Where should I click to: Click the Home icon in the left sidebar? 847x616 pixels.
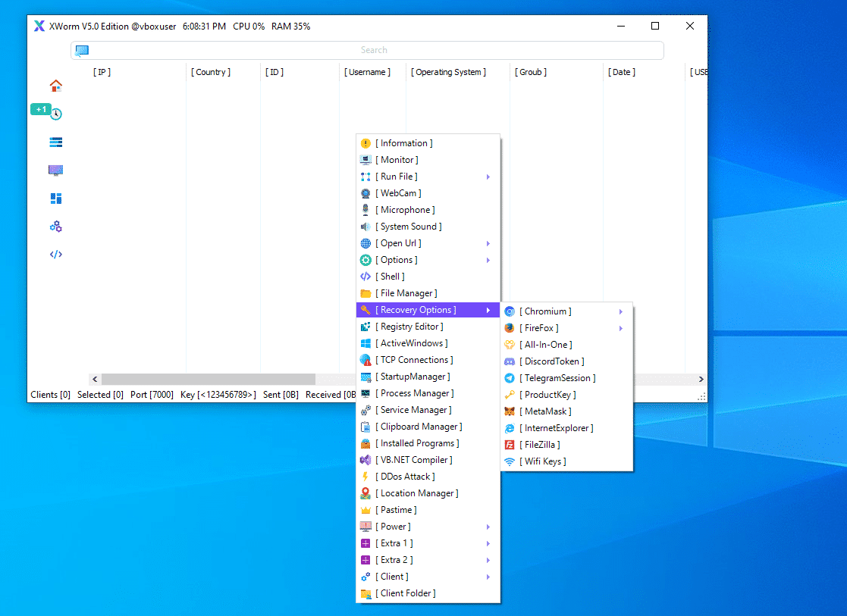55,86
